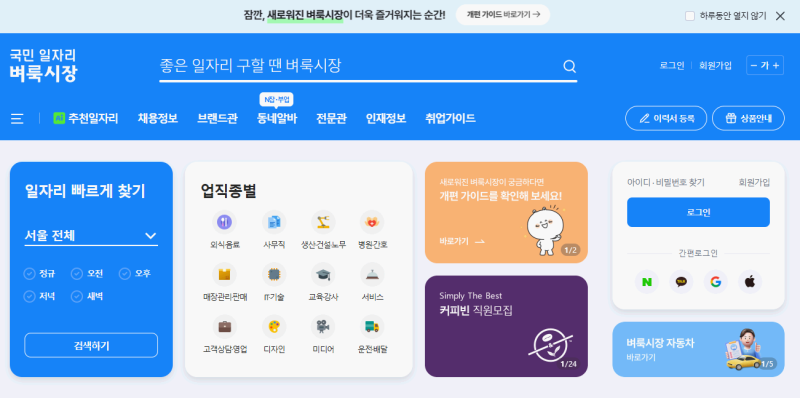Click the search magnifier icon
The width and height of the screenshot is (800, 398).
[569, 66]
